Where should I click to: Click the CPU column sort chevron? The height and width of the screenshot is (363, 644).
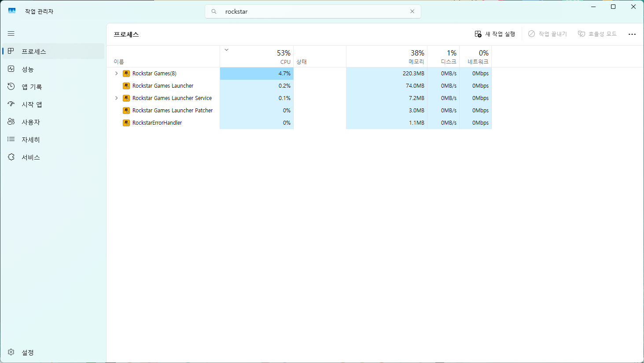pyautogui.click(x=227, y=50)
